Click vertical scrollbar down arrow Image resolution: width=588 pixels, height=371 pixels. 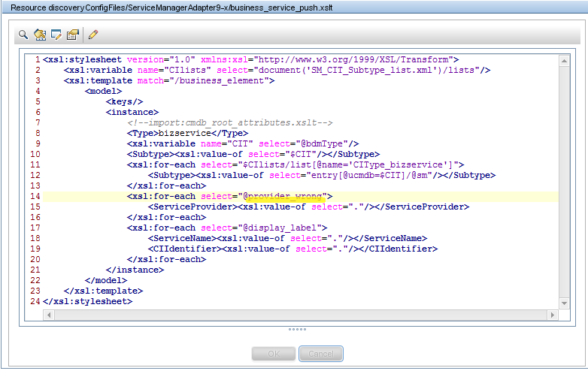coord(564,303)
